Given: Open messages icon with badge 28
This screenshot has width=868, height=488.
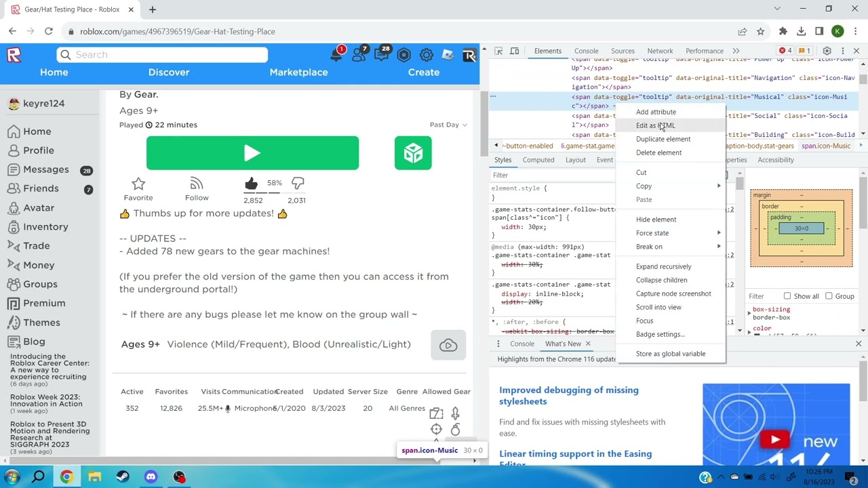Looking at the screenshot, I should coord(382,55).
